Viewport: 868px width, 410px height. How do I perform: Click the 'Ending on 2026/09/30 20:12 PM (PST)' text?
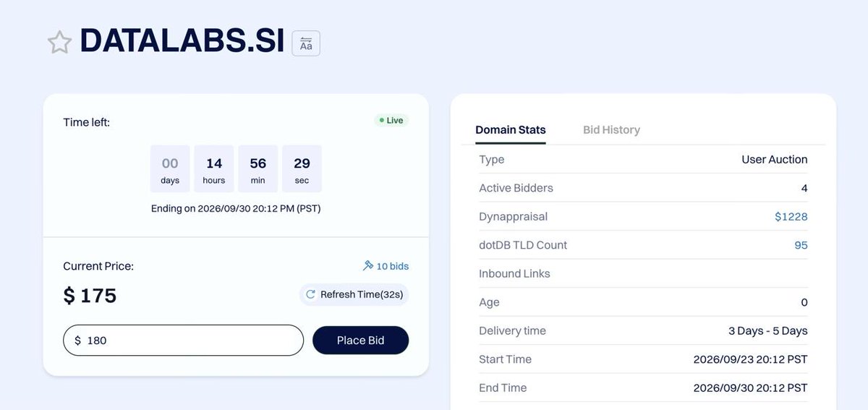[x=236, y=208]
